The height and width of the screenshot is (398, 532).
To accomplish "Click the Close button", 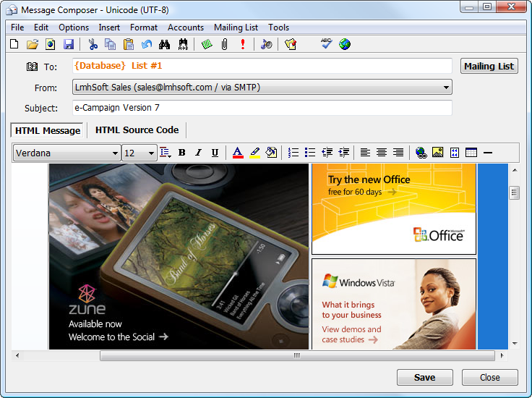I will (489, 377).
